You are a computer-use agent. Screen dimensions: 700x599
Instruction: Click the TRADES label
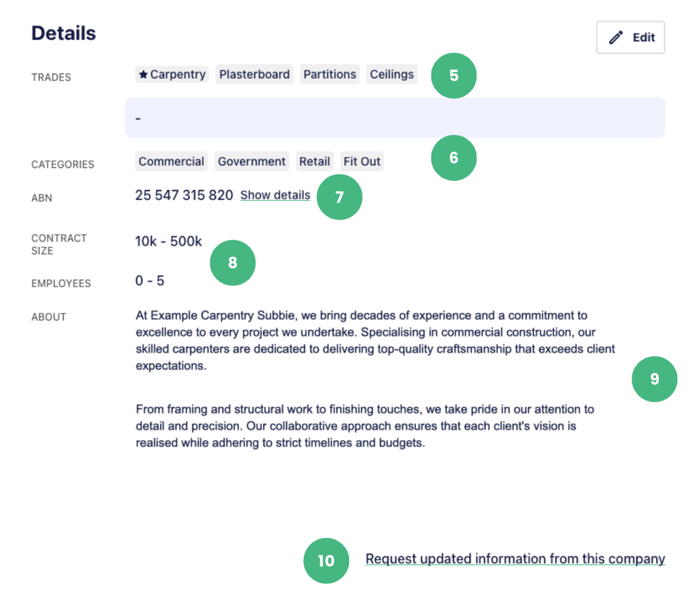pos(51,77)
